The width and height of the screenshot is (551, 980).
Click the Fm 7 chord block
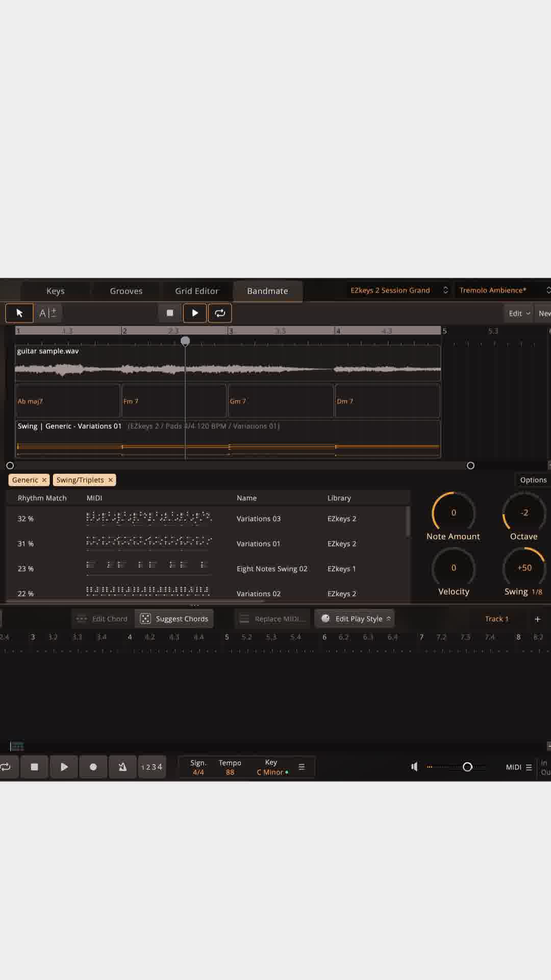173,401
